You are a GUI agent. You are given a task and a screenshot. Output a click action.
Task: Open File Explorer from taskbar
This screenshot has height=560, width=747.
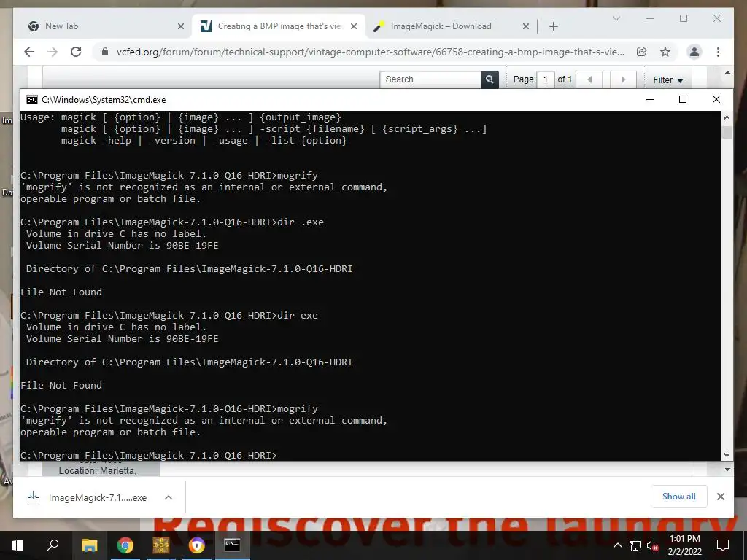pyautogui.click(x=90, y=545)
